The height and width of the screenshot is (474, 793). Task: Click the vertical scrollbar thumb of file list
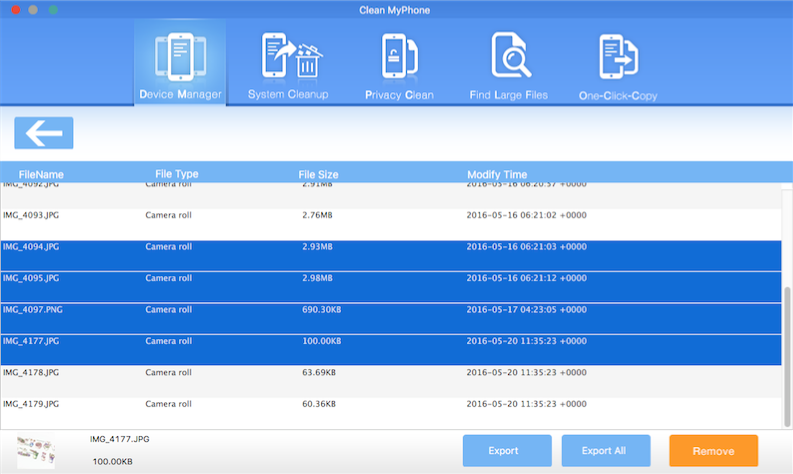[x=787, y=357]
